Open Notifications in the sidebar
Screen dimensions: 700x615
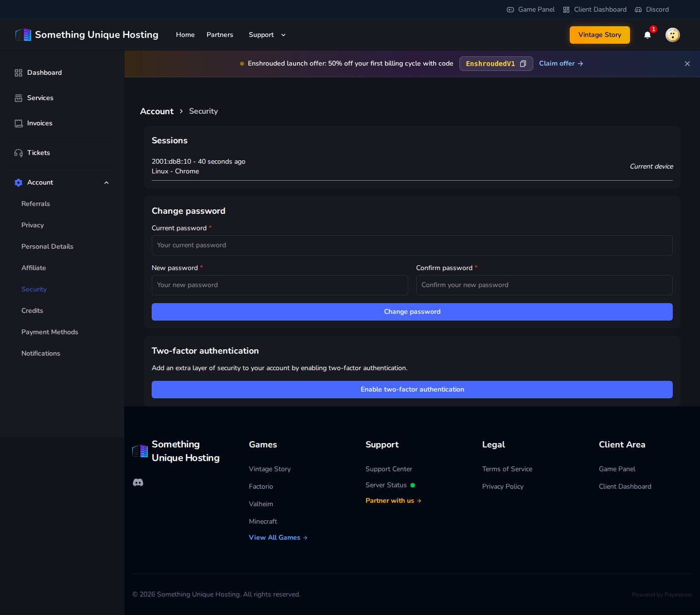click(41, 354)
